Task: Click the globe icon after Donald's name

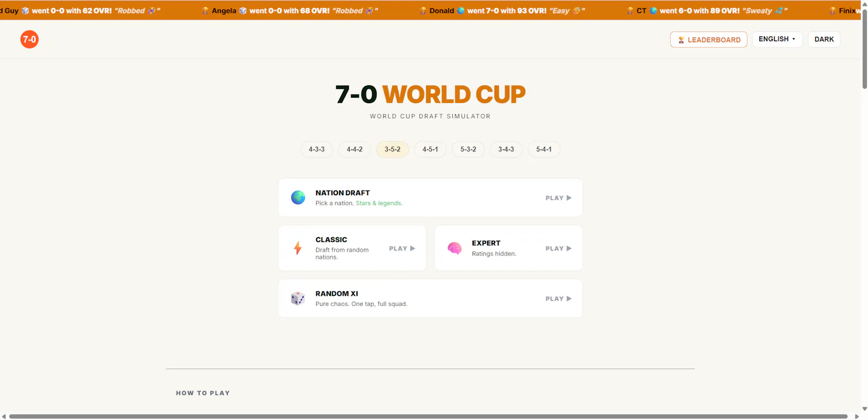Action: (x=461, y=10)
